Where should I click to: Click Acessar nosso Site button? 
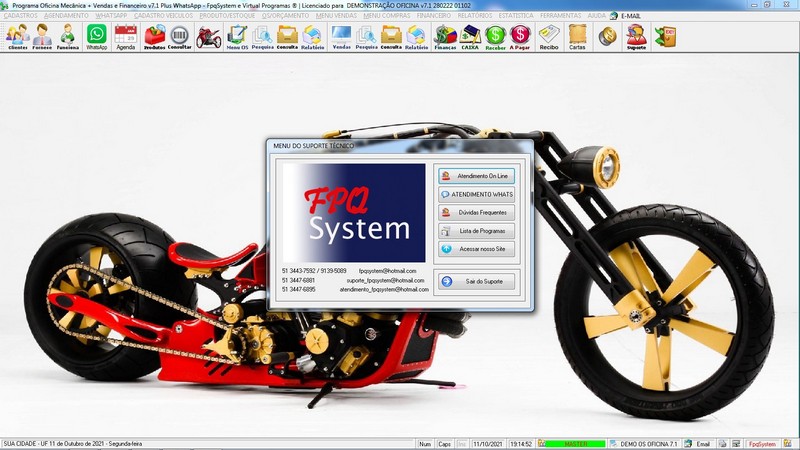click(x=477, y=249)
